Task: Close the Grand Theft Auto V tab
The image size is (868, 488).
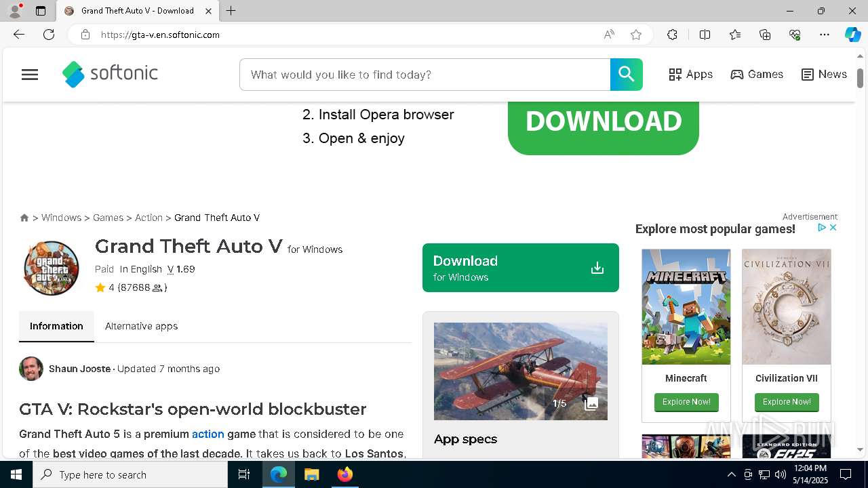Action: 210,11
